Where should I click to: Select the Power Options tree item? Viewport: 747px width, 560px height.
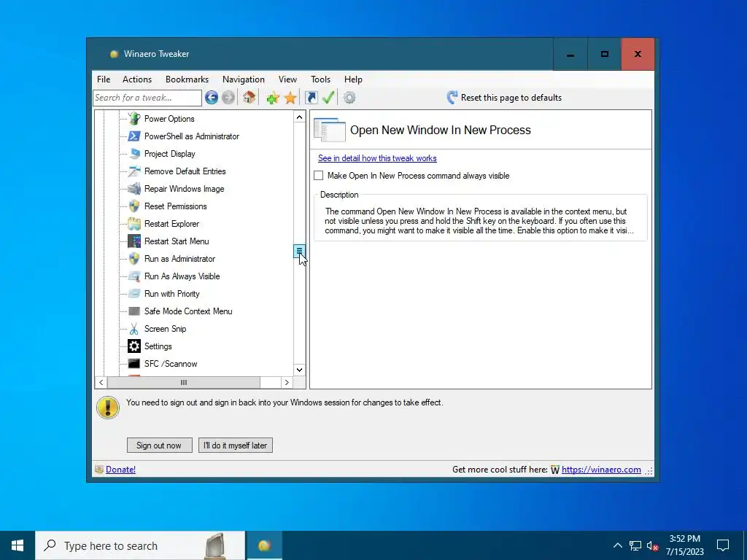(169, 119)
